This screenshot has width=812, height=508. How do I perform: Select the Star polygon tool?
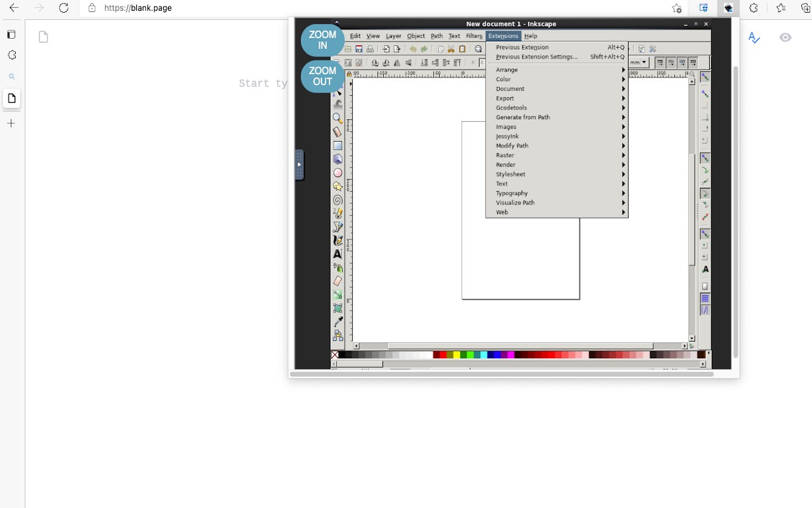coord(337,186)
